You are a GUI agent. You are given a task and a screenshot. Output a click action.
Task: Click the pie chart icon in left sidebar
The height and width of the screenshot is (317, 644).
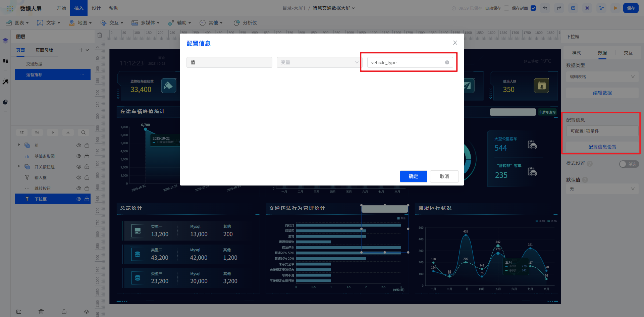pyautogui.click(x=5, y=102)
